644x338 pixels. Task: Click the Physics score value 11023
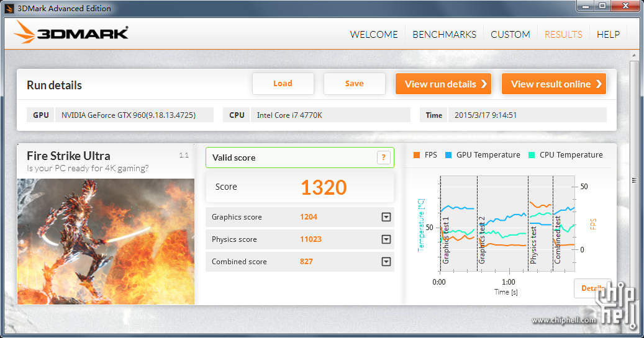pyautogui.click(x=311, y=239)
